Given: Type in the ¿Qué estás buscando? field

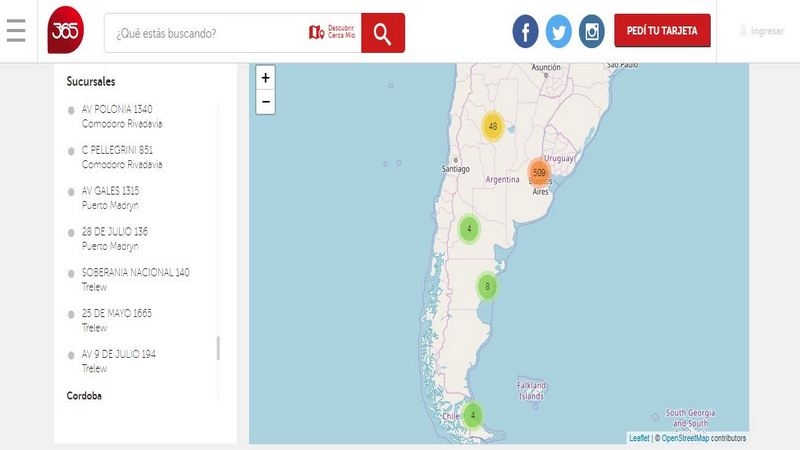Looking at the screenshot, I should [x=205, y=33].
